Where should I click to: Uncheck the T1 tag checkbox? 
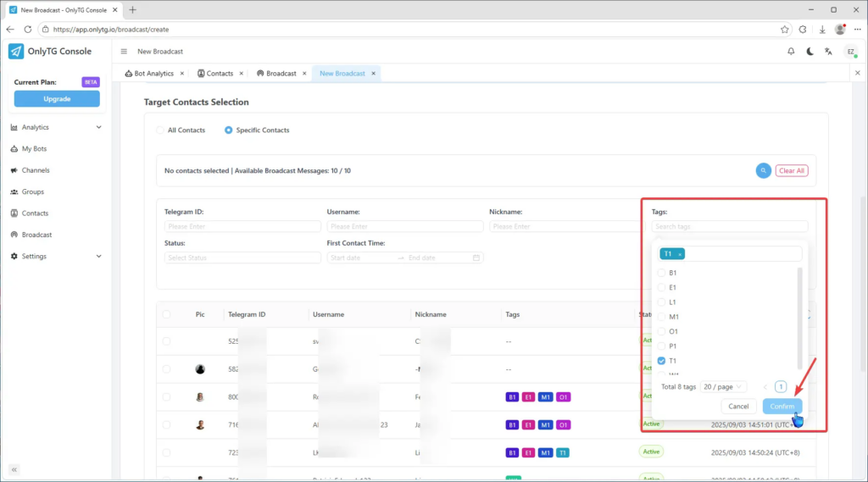tap(662, 361)
